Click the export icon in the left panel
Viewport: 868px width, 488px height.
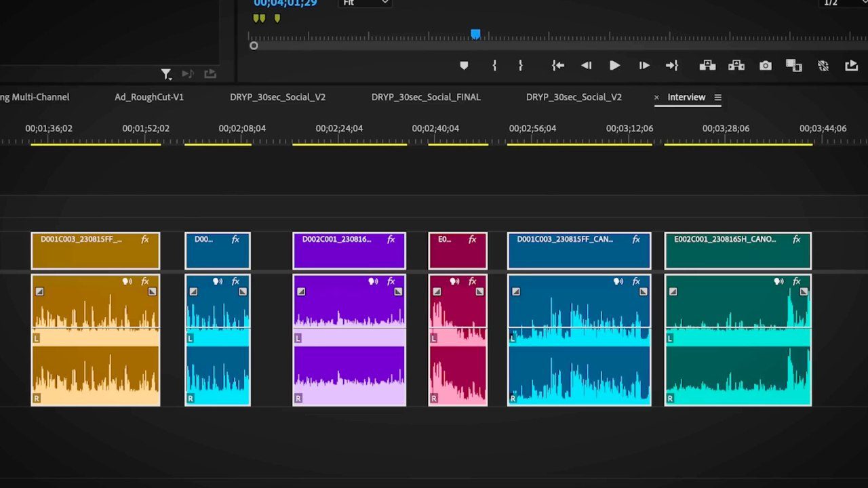[x=210, y=74]
